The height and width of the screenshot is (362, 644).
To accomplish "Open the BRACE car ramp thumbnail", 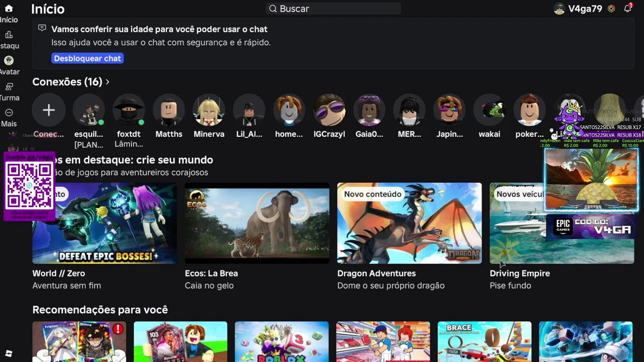I will pyautogui.click(x=485, y=342).
